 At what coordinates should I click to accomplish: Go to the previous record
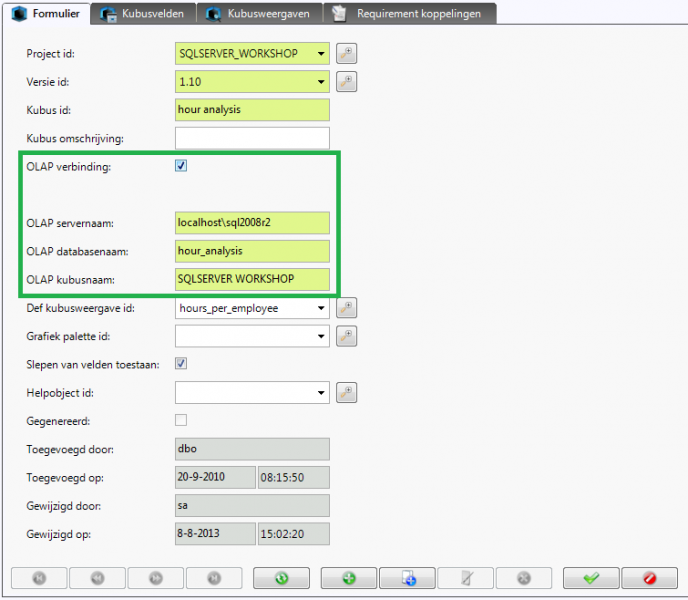click(97, 578)
